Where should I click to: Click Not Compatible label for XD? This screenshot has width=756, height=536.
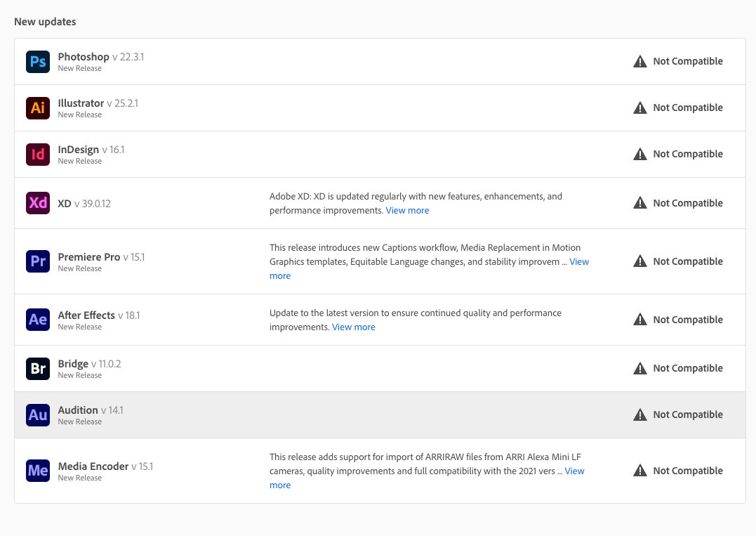click(x=688, y=203)
